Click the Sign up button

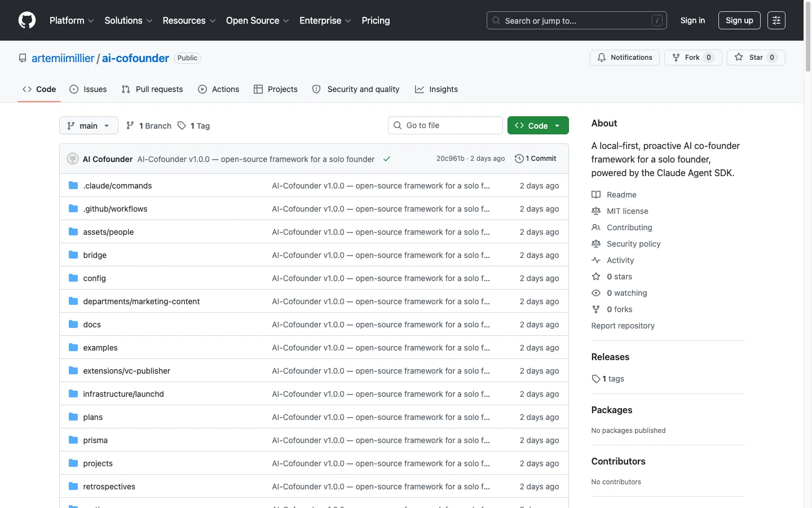tap(739, 20)
